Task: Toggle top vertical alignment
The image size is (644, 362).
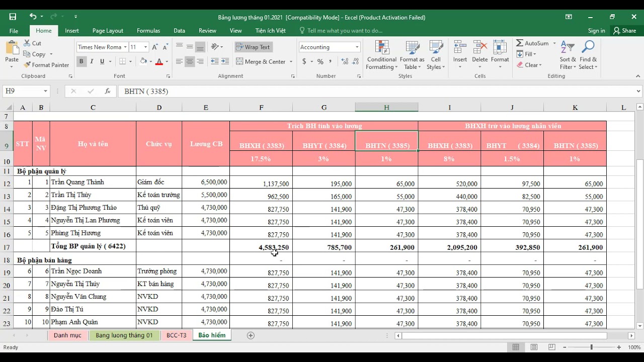Action: coord(179,47)
